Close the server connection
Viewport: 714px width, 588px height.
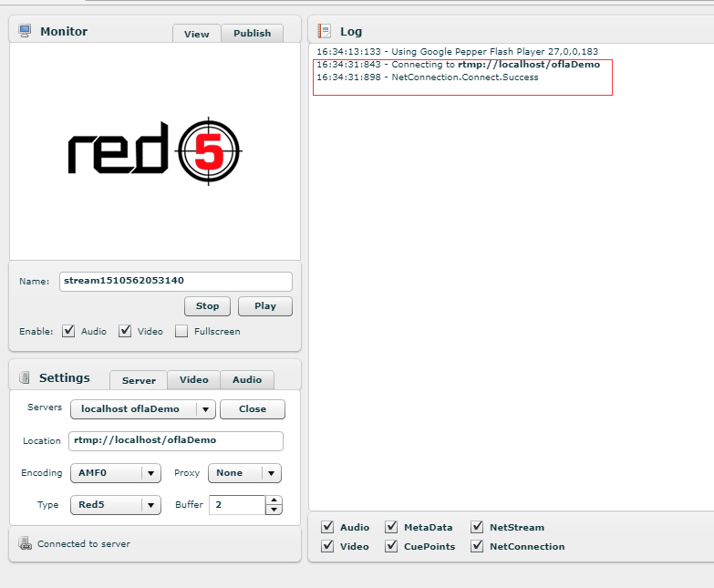click(x=253, y=408)
